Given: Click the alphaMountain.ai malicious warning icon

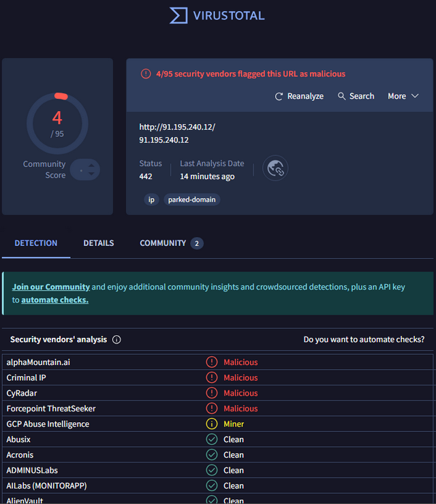Looking at the screenshot, I should pyautogui.click(x=212, y=362).
